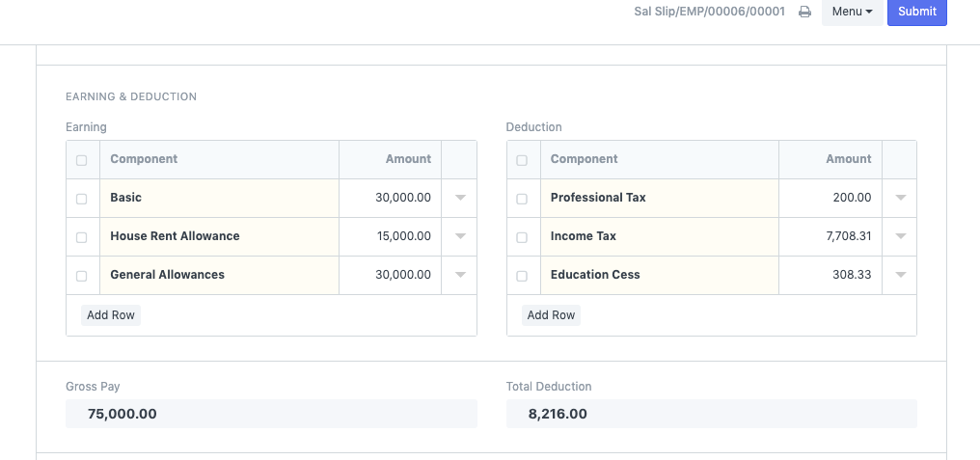Expand the House Rent Allowance row arrow
Viewport: 980px width, 460px height.
(x=459, y=236)
